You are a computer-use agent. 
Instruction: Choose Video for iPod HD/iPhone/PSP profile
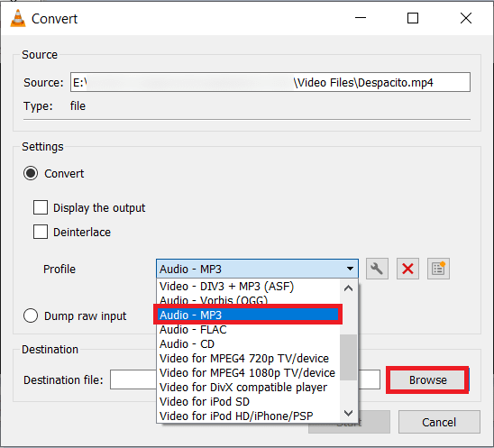pos(248,416)
